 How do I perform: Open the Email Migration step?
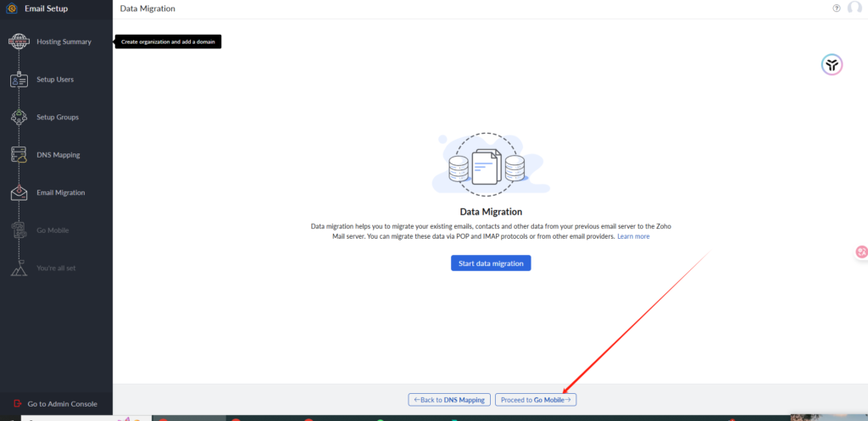coord(61,192)
